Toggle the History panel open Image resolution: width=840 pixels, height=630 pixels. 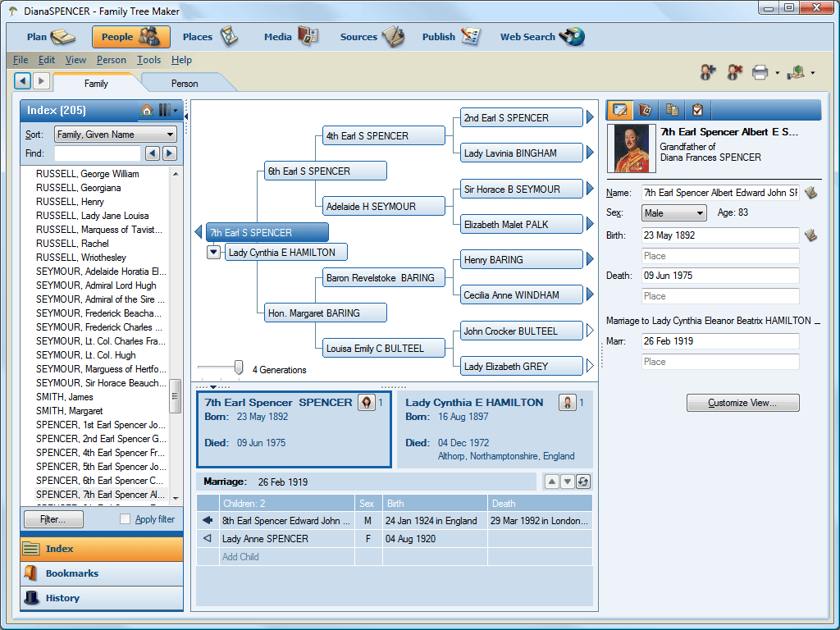point(101,598)
